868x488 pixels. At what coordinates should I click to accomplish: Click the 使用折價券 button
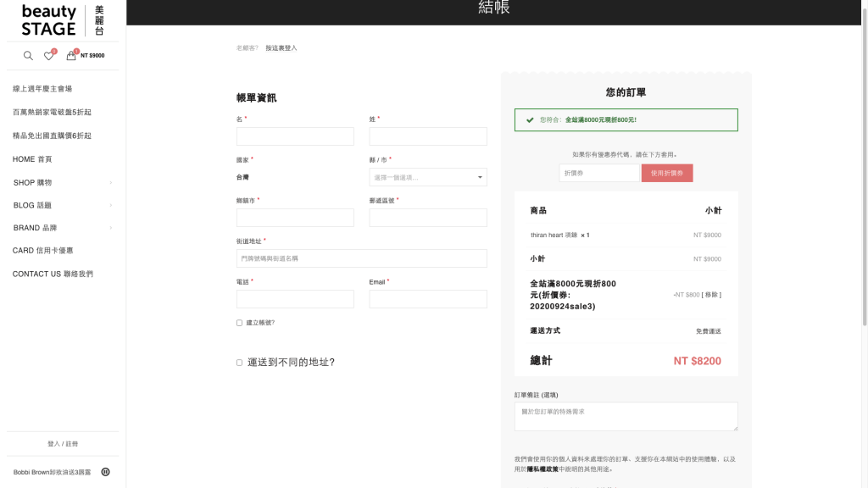667,173
